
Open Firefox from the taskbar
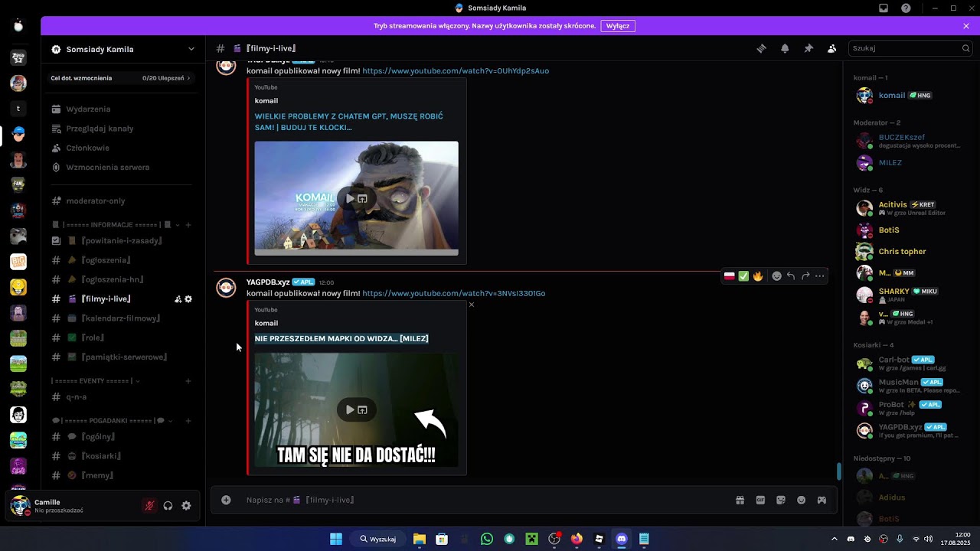tap(577, 539)
